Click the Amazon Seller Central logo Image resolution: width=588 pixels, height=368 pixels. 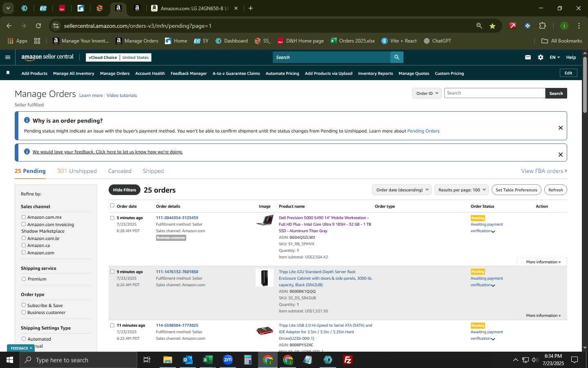47,57
